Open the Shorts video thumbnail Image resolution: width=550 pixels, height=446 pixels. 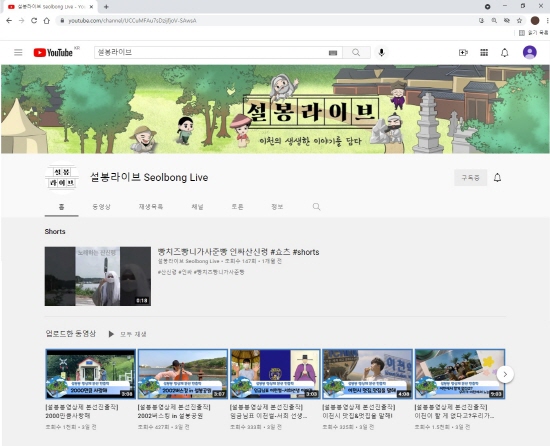point(98,276)
